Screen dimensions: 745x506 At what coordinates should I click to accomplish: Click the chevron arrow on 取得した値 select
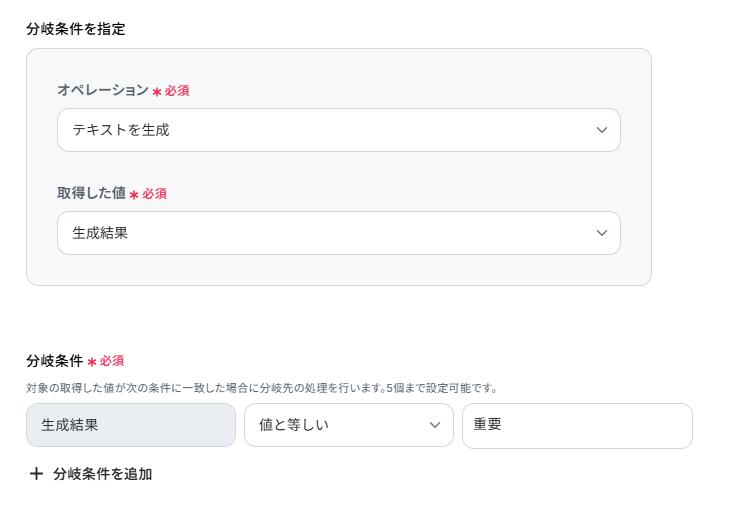point(602,233)
